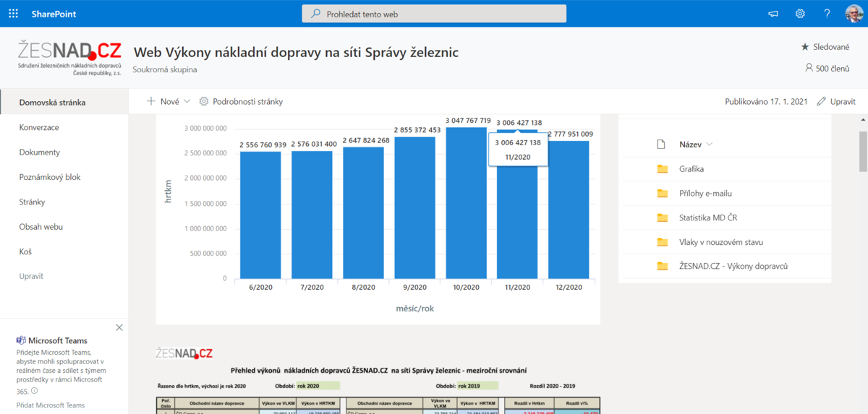868x414 pixels.
Task: View the 500 členů members list
Action: pos(827,68)
